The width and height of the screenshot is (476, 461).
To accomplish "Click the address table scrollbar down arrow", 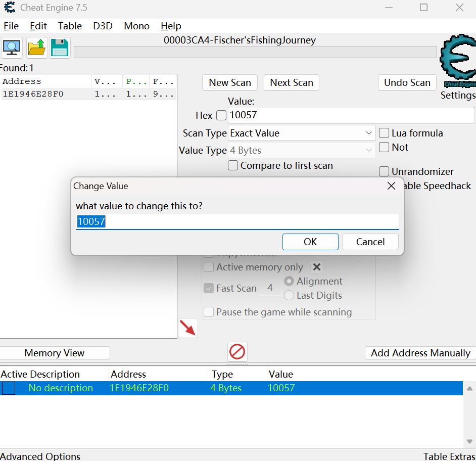I will [x=469, y=441].
